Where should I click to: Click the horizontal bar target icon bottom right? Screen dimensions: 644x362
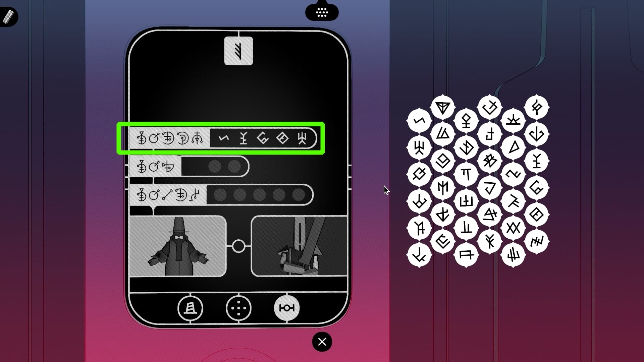287,308
